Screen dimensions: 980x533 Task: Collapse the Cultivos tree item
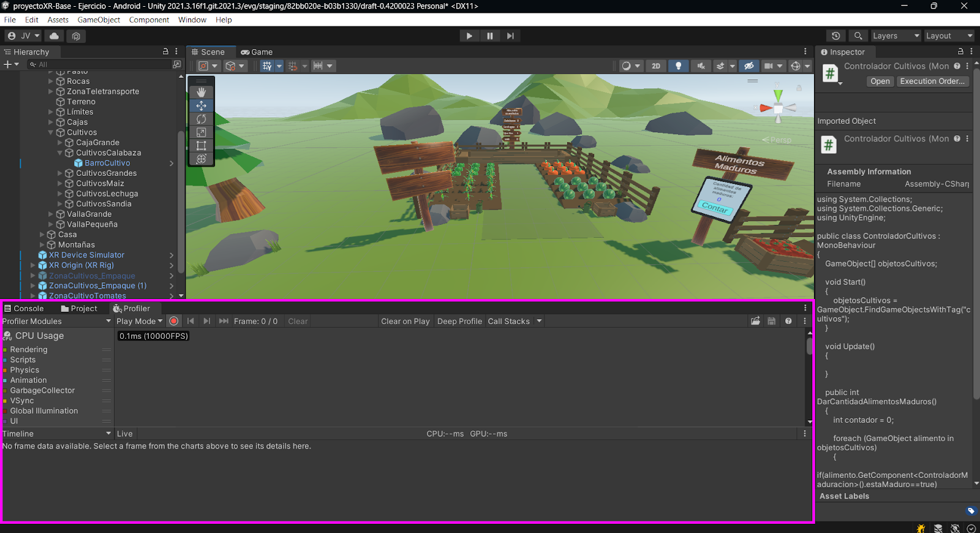pos(51,132)
